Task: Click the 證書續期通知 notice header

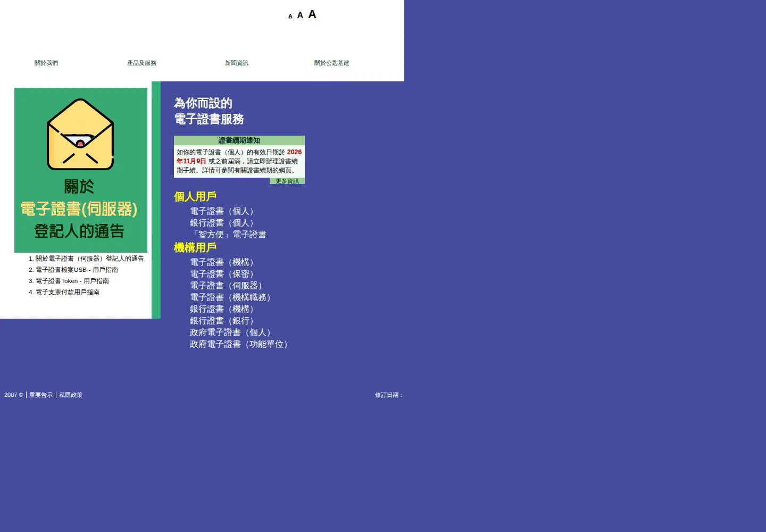Action: pos(239,140)
